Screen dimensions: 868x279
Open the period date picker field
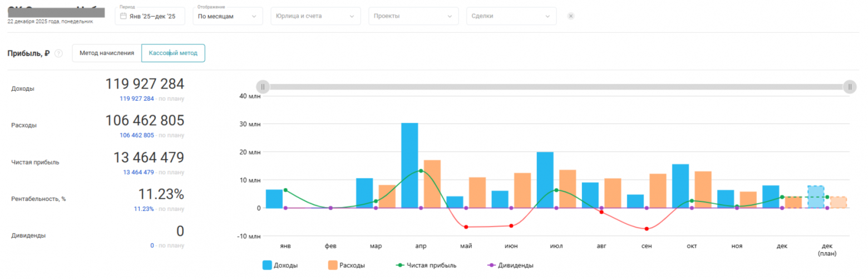click(150, 16)
